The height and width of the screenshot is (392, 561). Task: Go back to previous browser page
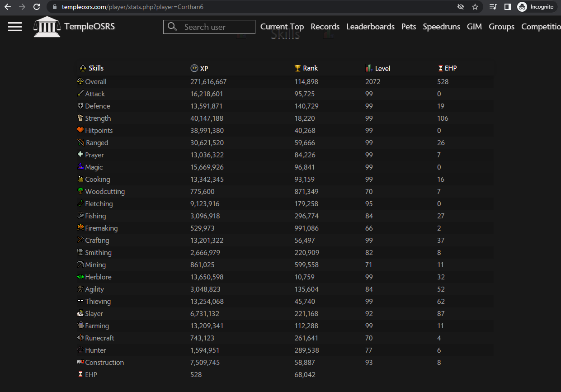pyautogui.click(x=8, y=7)
